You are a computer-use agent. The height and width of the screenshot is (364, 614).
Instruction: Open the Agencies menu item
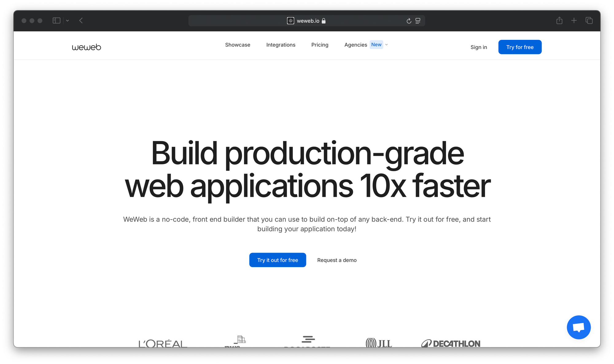356,45
